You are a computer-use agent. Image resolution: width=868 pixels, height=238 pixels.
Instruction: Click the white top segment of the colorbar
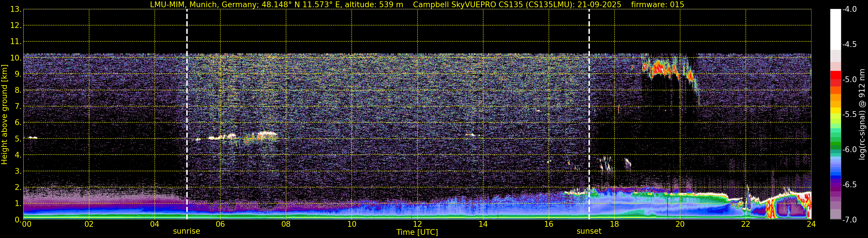click(x=836, y=29)
